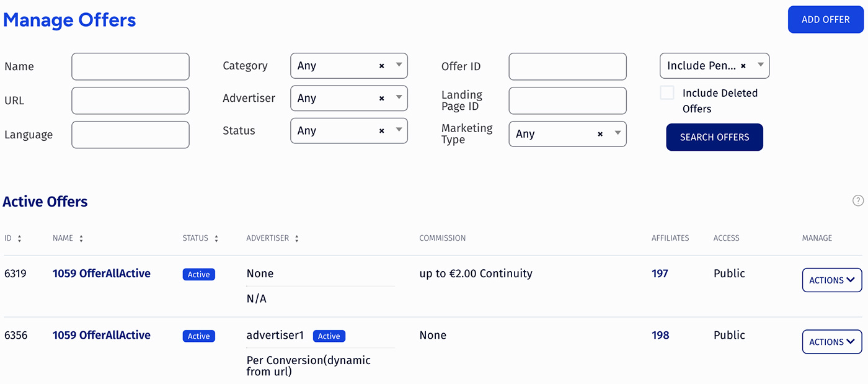Open Actions menu for offer 6356

click(832, 342)
